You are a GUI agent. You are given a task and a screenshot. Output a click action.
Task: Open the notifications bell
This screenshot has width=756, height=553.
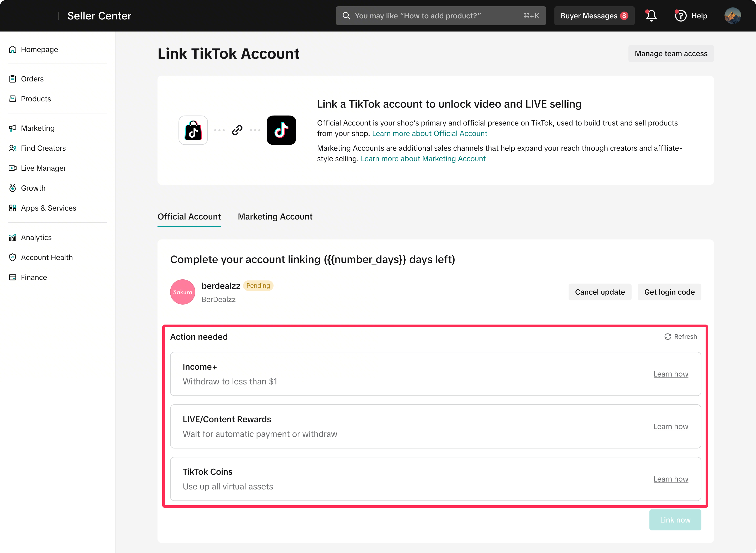(651, 16)
